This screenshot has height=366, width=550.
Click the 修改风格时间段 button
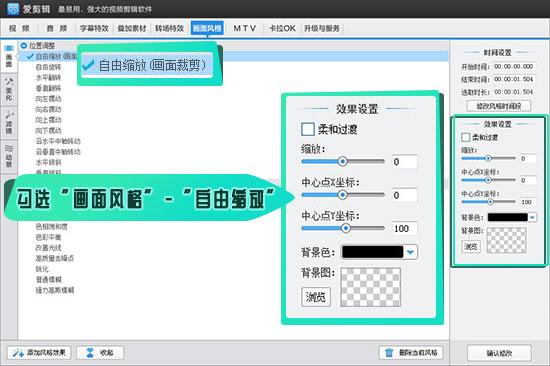tap(499, 106)
